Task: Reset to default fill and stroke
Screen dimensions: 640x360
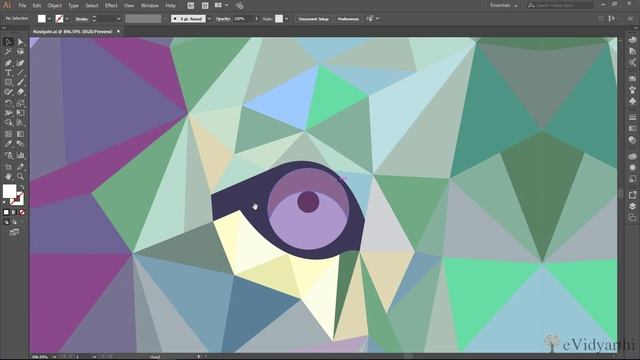Action: click(5, 202)
